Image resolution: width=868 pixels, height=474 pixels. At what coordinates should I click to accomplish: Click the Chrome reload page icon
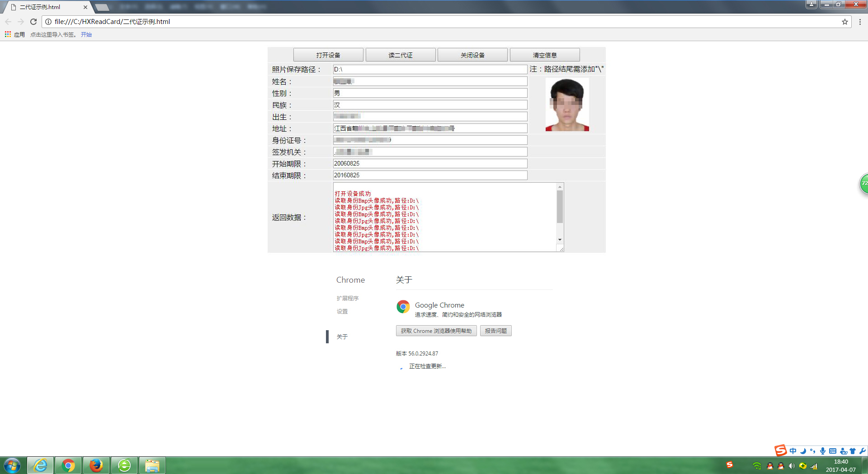click(33, 22)
